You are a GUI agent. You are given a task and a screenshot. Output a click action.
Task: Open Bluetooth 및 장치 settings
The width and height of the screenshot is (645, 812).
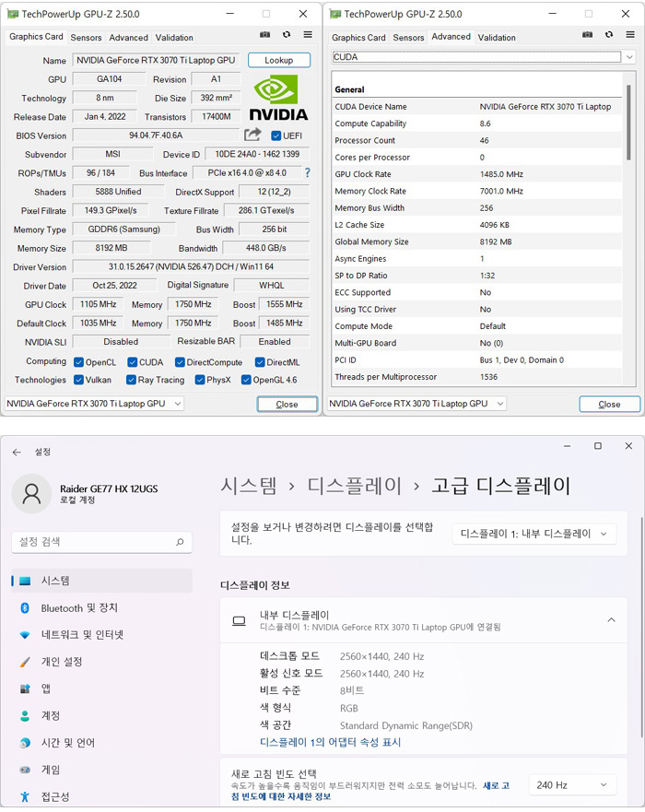click(102, 608)
